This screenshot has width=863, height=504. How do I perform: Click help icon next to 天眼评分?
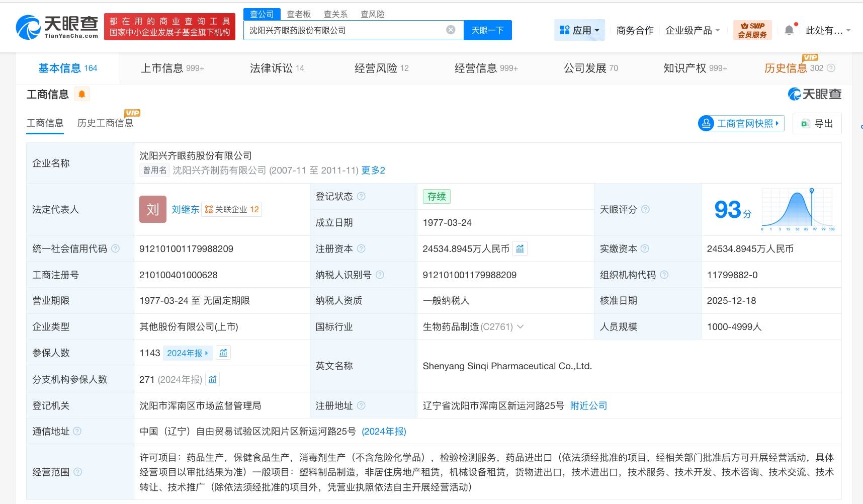(645, 209)
